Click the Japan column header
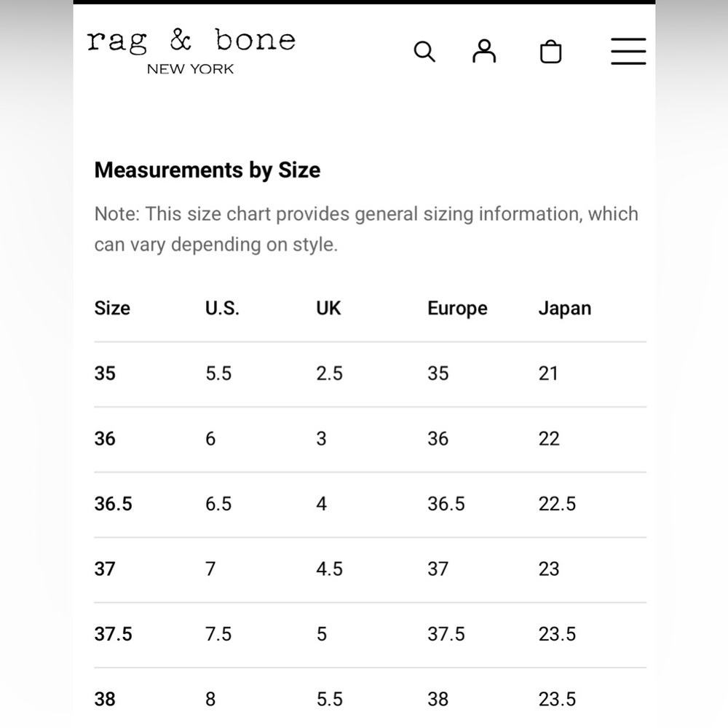This screenshot has height=728, width=728. click(x=565, y=309)
